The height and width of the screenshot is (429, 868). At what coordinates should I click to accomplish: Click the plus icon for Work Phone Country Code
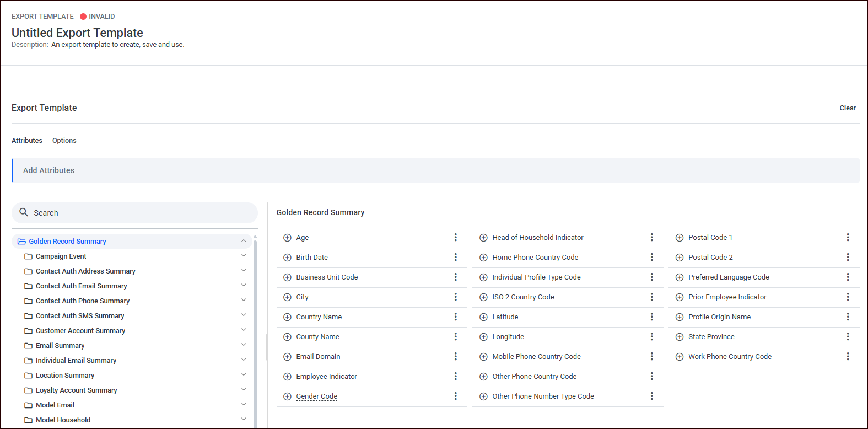pyautogui.click(x=680, y=357)
